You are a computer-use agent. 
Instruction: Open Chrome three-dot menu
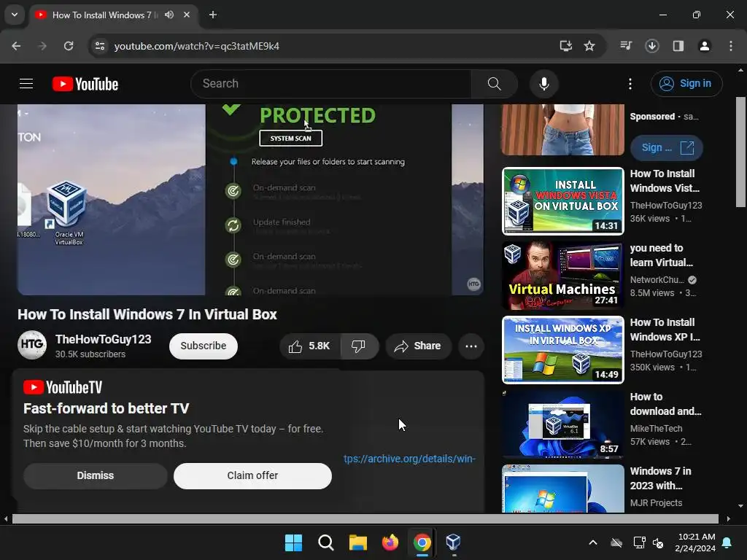731,46
